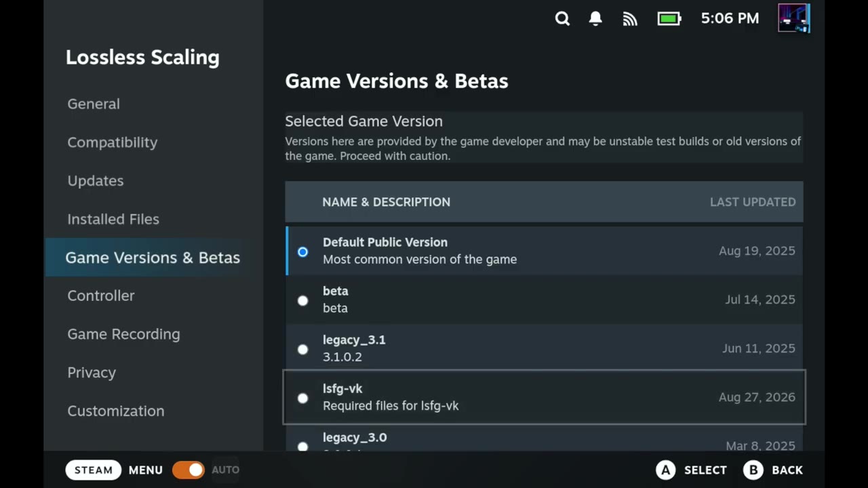Image resolution: width=868 pixels, height=488 pixels.
Task: Click the STEAM button
Action: click(x=94, y=470)
